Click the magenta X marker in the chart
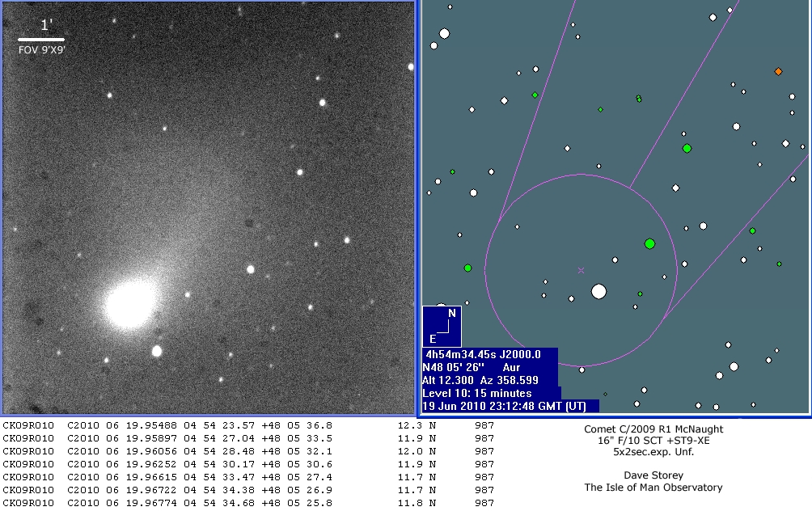The width and height of the screenshot is (812, 511). 581,270
